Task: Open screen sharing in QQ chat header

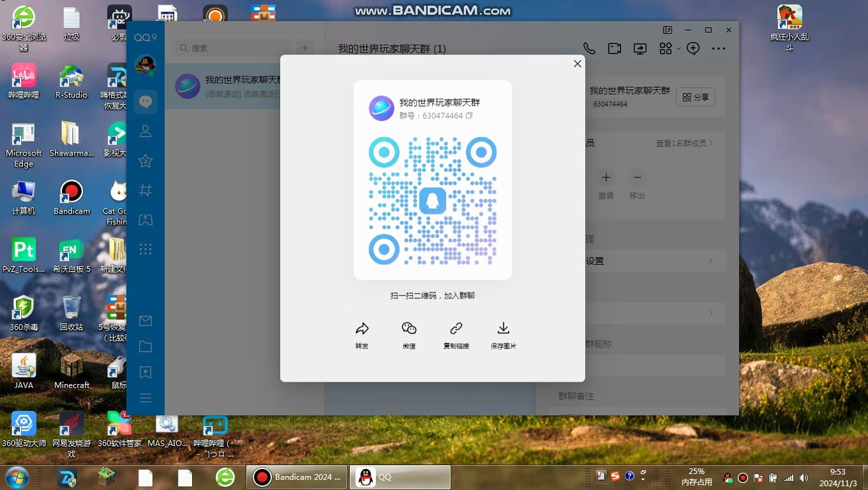Action: point(640,48)
